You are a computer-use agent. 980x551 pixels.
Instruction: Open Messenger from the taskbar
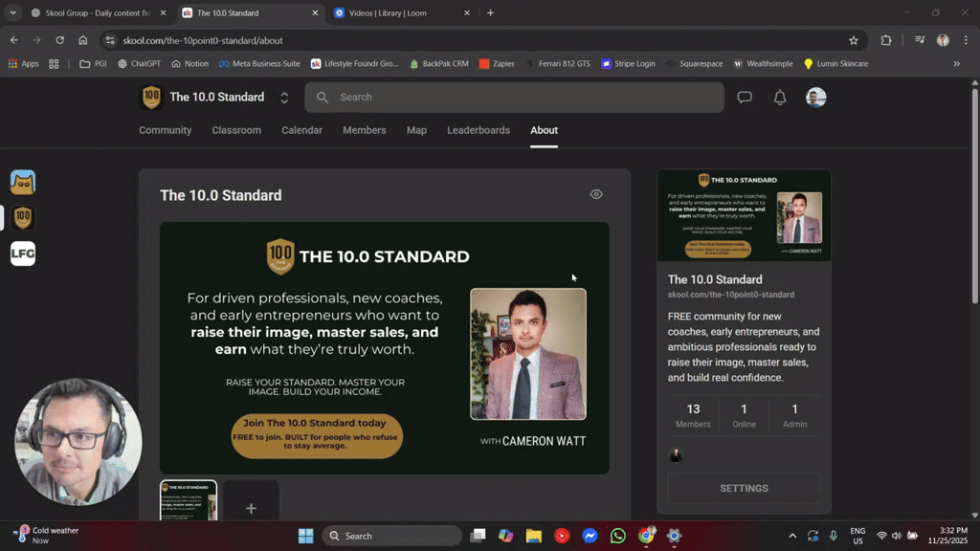tap(590, 536)
